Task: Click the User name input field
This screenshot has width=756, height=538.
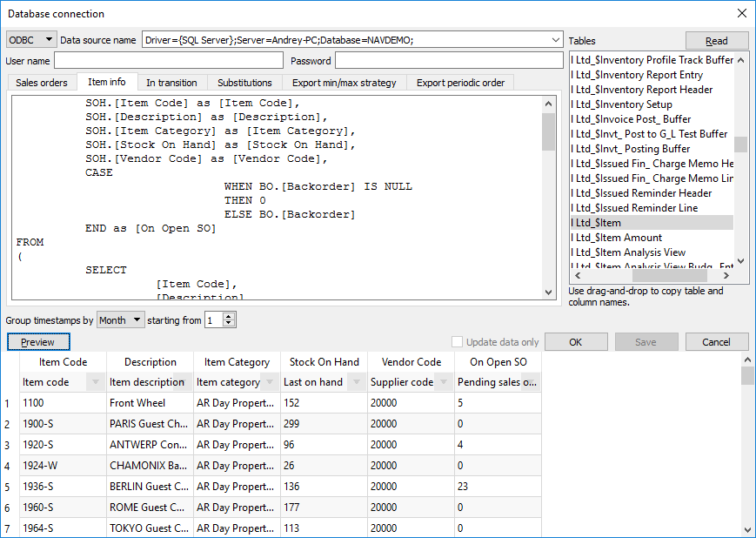Action: [x=169, y=61]
